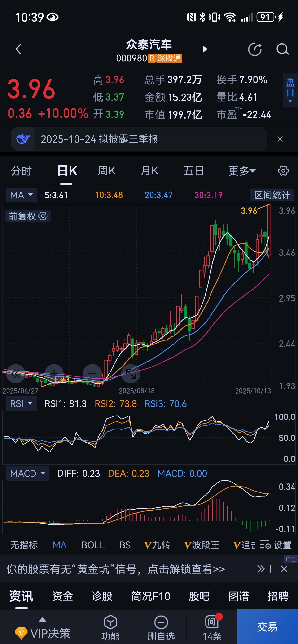The height and width of the screenshot is (644, 298).
Task: Open the 图谱 tab
Action: tap(239, 596)
